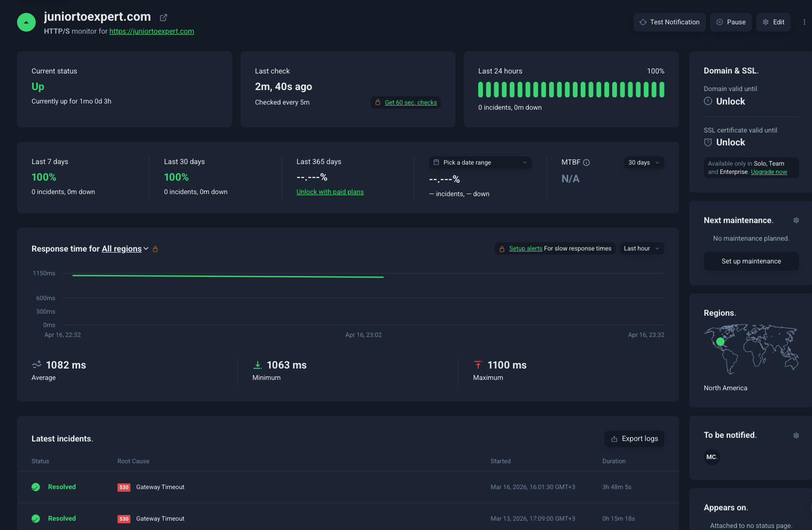The image size is (812, 530).
Task: Click lock icon beside Setup alerts
Action: point(501,249)
